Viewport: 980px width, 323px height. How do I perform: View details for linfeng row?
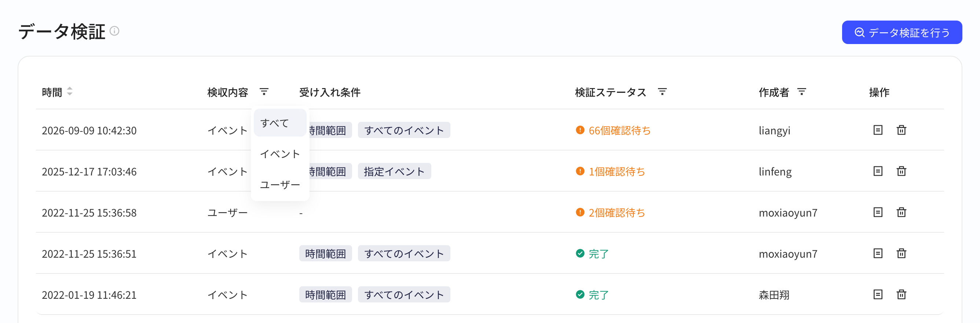878,171
